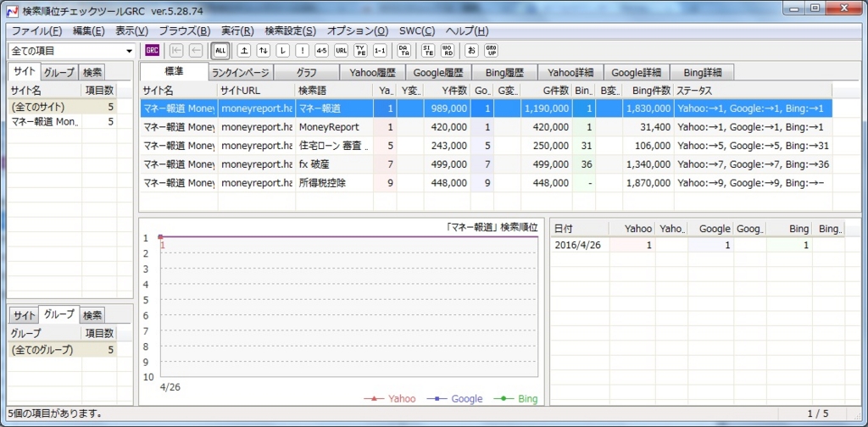
Task: Select the 住宅ローン 審査 search term row
Action: pos(486,146)
